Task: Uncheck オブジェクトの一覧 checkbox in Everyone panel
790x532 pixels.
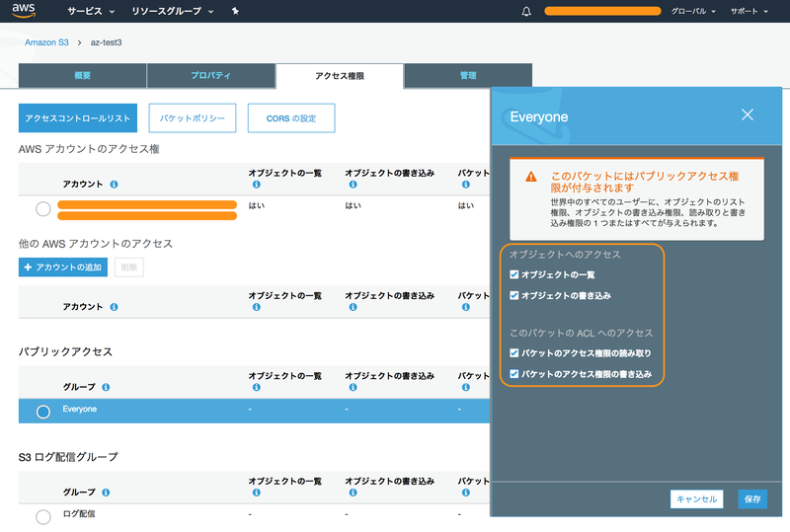Action: (513, 274)
